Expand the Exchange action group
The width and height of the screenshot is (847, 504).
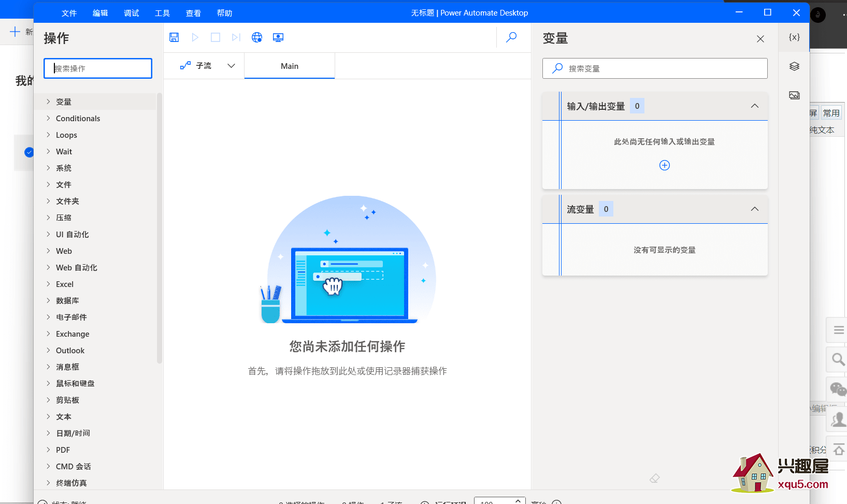(48, 334)
